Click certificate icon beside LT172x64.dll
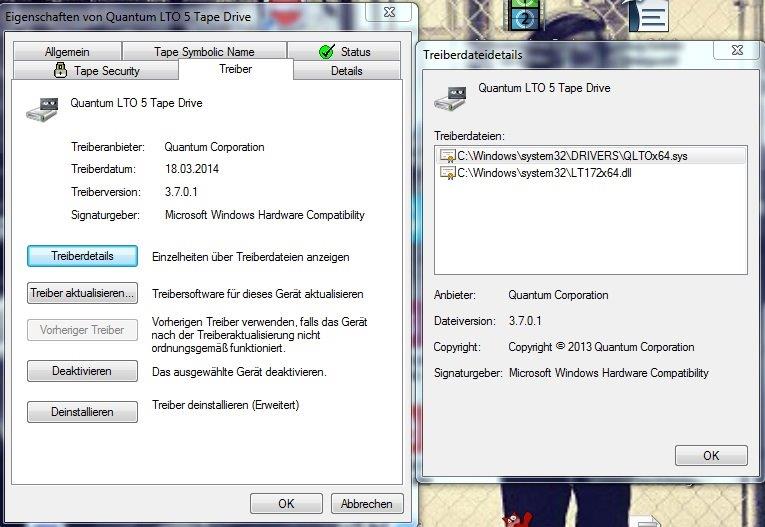 click(x=447, y=173)
